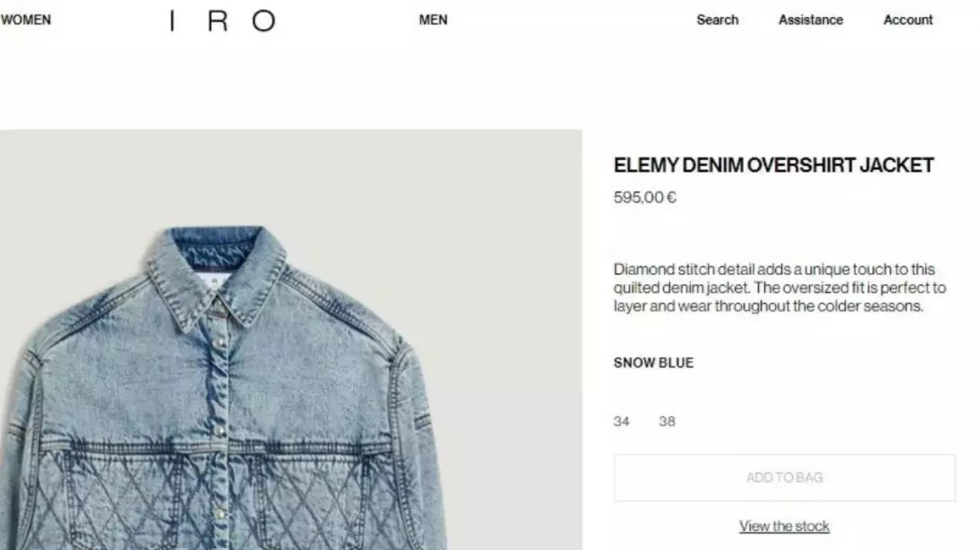Choose size 38
Image resolution: width=980 pixels, height=550 pixels.
click(667, 421)
